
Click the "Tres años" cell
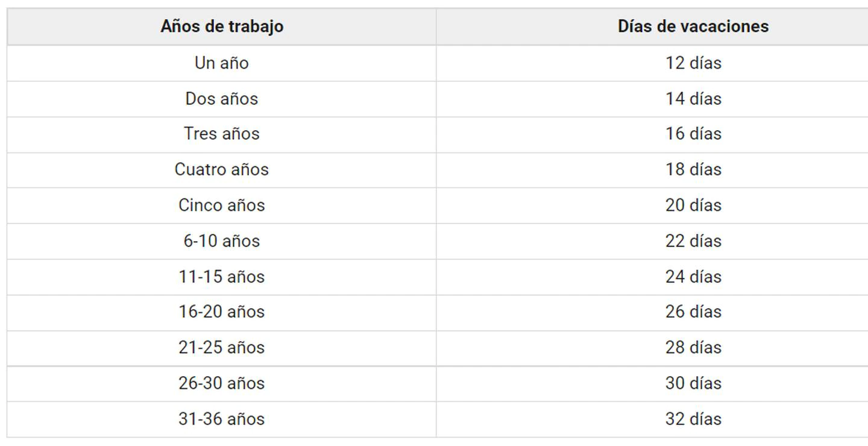click(x=222, y=134)
